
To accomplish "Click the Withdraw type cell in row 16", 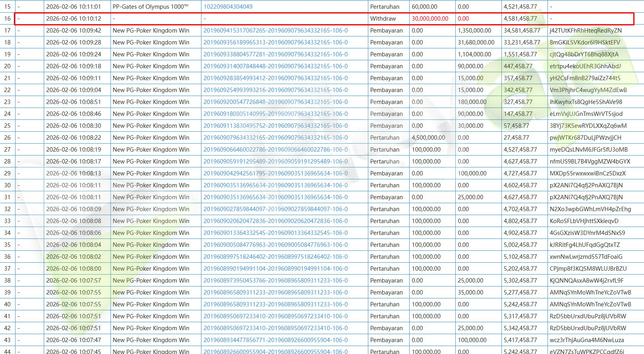I will pos(383,19).
